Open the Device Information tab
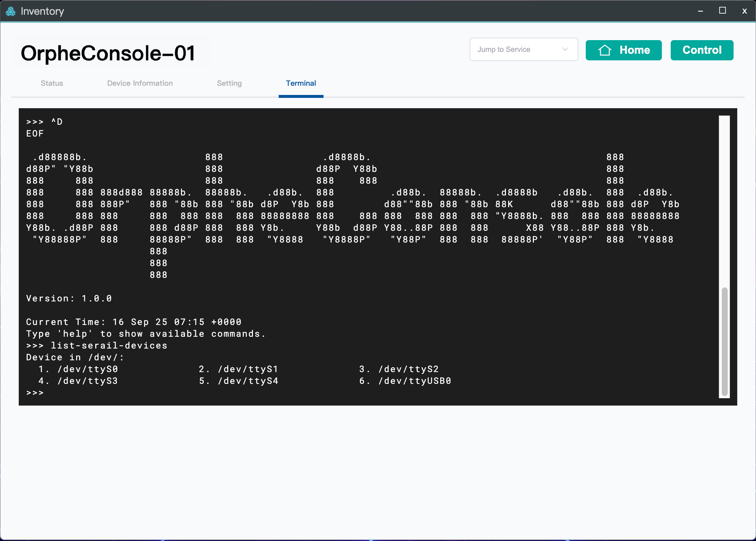Screen dimensions: 756x541 click(140, 83)
